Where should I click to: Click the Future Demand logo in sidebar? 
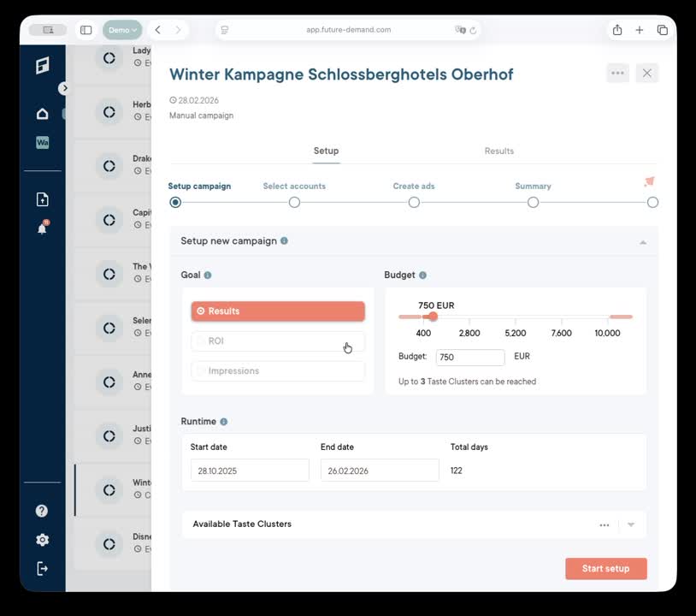[43, 65]
